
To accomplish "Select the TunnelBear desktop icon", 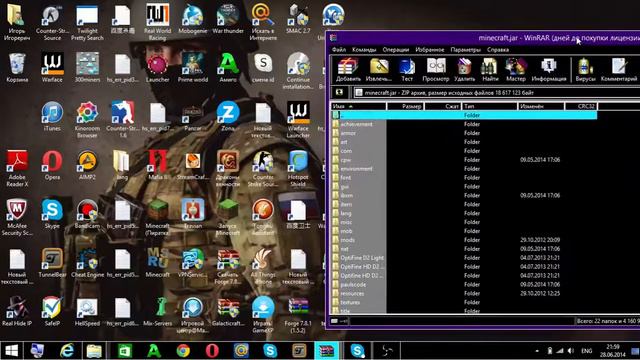I will 52,262.
